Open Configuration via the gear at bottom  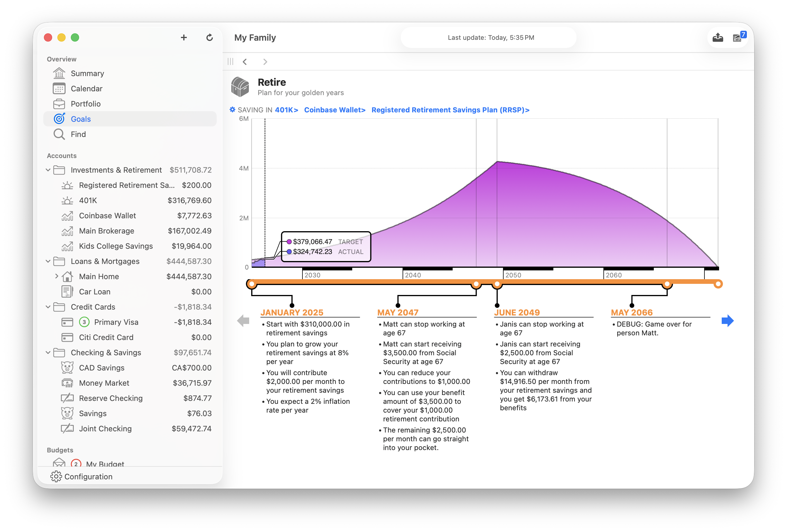(56, 476)
